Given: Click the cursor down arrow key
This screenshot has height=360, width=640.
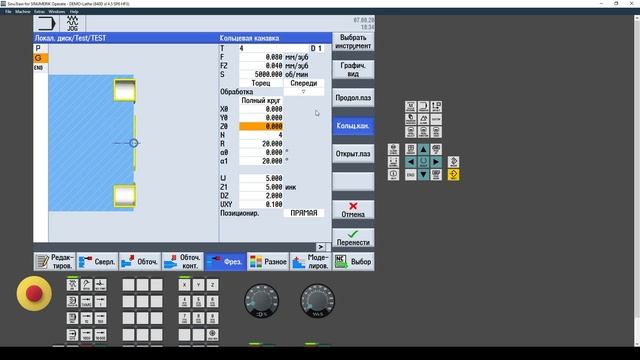Looking at the screenshot, I should tap(423, 175).
